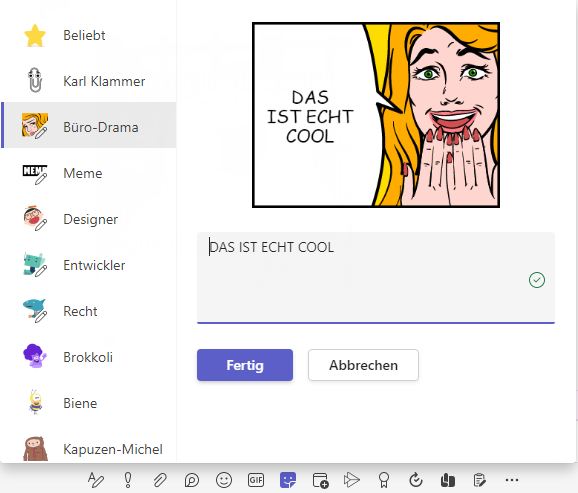Screen dimensions: 578x493
Task: Open the Meme sticker category
Action: [89, 173]
